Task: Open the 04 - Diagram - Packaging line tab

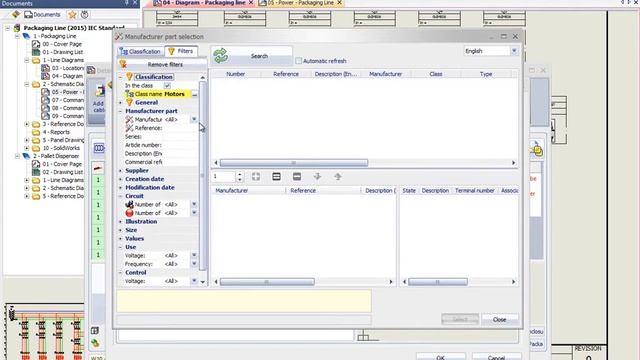Action: (x=203, y=3)
